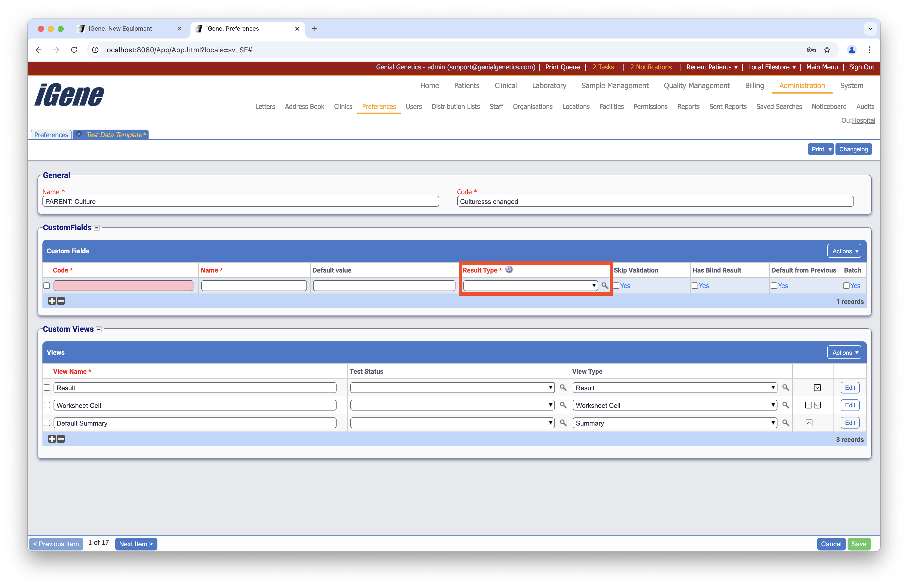Click magnifier next to Result Type dropdown

[604, 285]
